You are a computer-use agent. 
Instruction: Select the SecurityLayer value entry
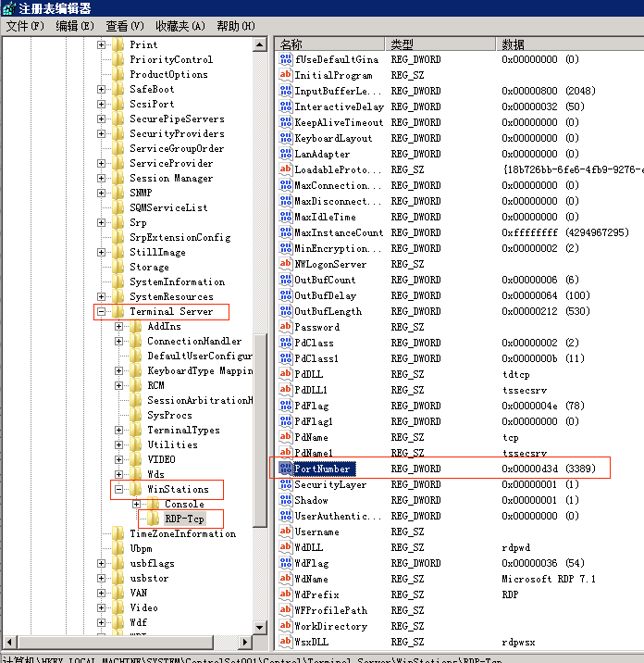click(x=329, y=485)
